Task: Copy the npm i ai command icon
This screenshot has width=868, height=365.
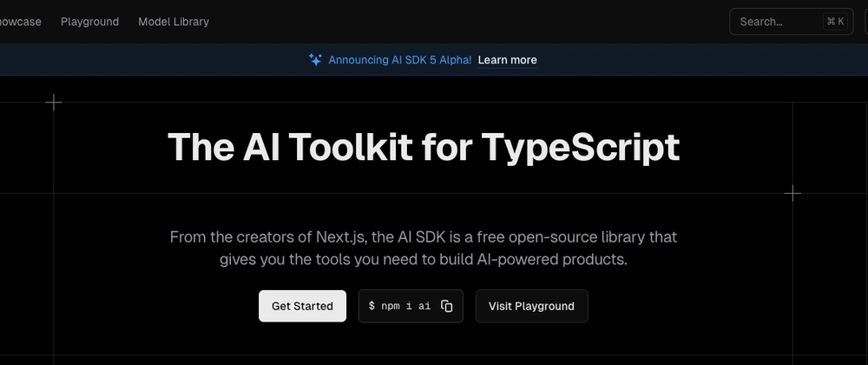Action: (447, 306)
